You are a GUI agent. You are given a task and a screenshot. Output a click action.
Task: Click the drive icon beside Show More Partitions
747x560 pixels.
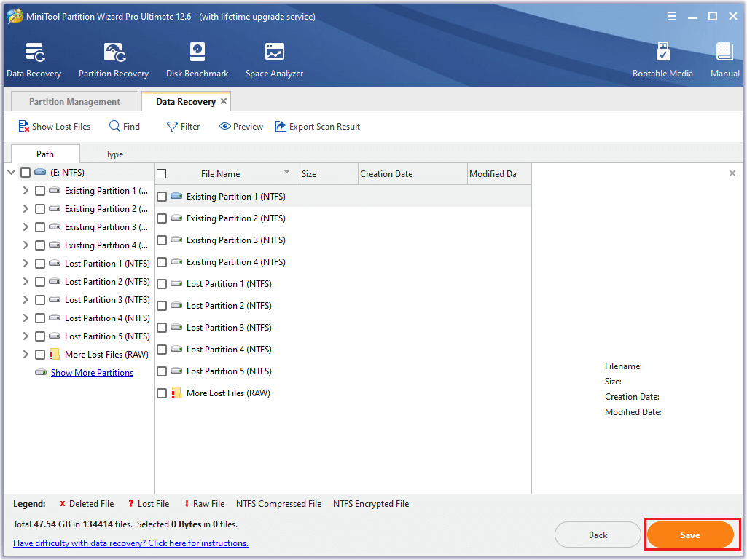coord(41,372)
